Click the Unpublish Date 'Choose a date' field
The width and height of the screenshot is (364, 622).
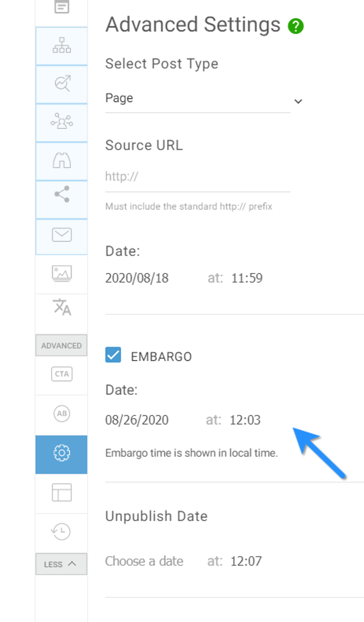[144, 561]
